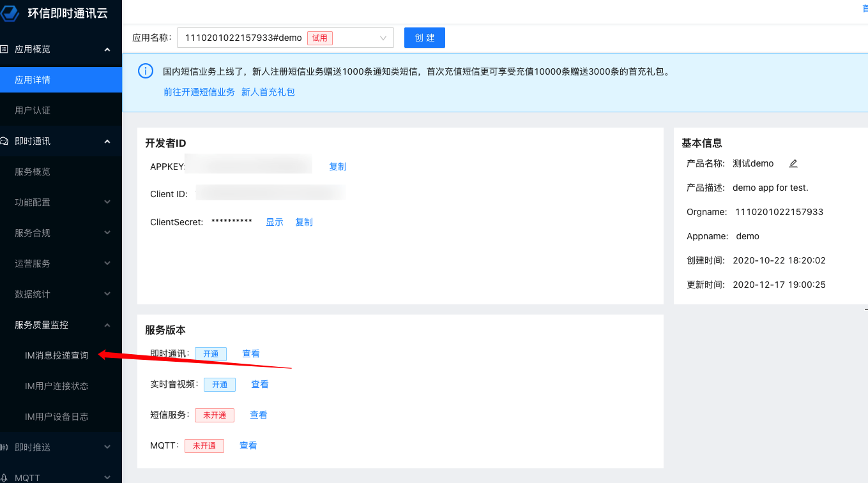
Task: Click product description demo app for test.
Action: [770, 188]
